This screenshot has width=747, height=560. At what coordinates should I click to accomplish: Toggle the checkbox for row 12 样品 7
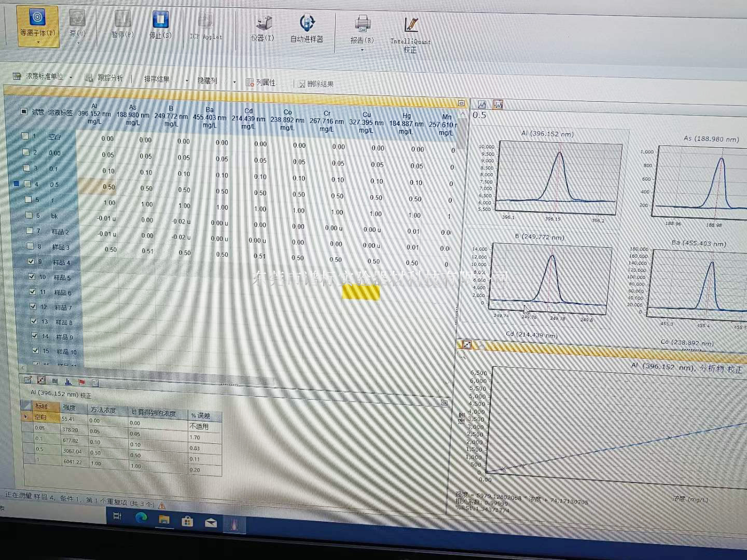click(x=33, y=306)
